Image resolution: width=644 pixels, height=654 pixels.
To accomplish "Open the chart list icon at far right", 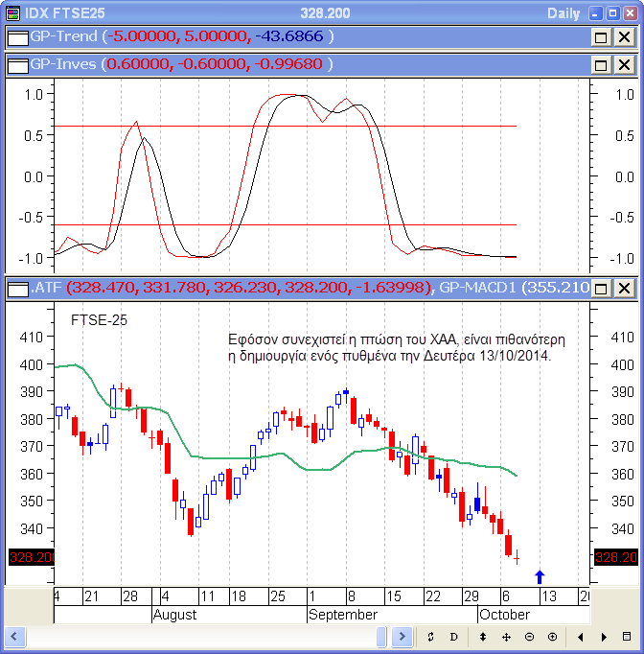I will pos(627,637).
